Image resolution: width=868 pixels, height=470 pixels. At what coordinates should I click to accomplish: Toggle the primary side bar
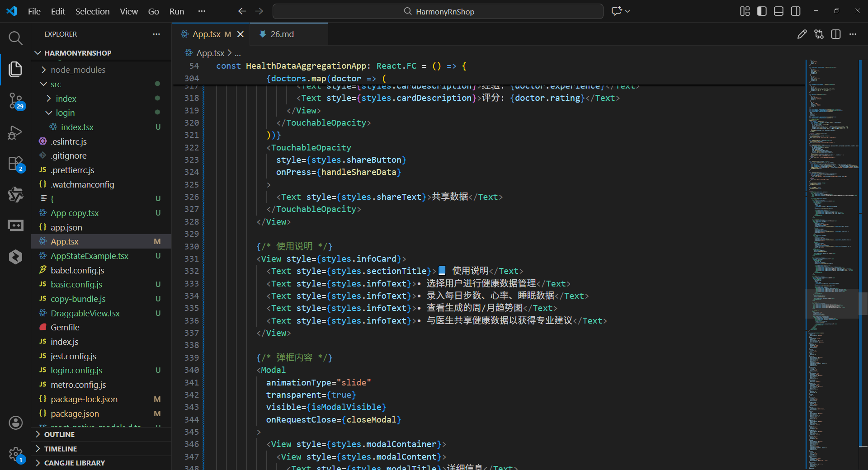762,11
